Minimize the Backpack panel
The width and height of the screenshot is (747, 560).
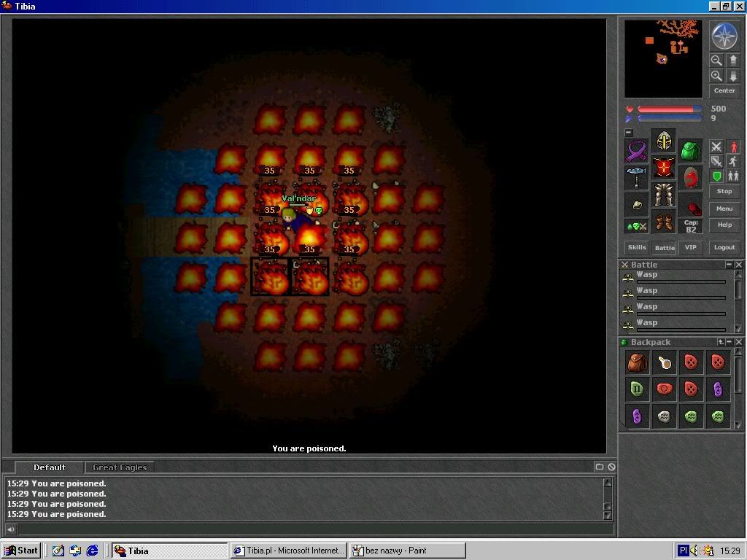(729, 342)
